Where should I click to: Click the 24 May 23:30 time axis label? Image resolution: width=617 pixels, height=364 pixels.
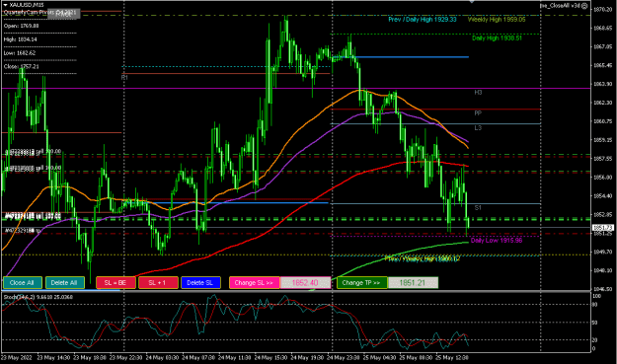[x=344, y=358]
